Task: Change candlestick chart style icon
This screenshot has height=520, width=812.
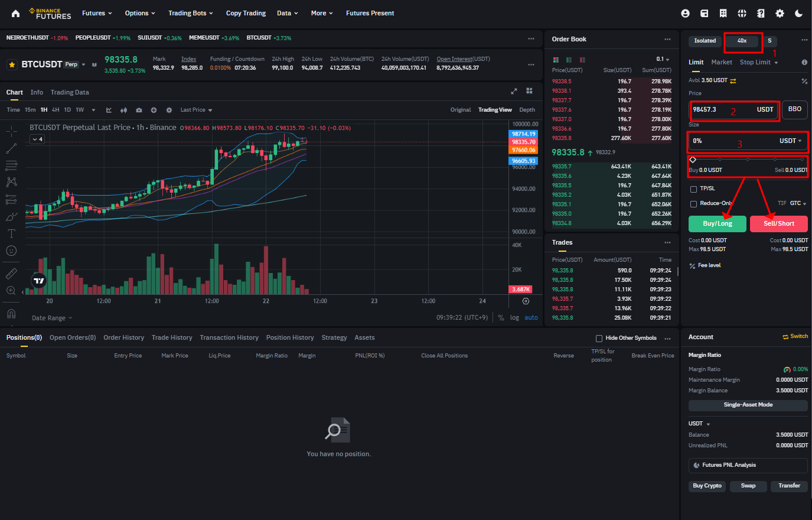Action: (x=124, y=110)
